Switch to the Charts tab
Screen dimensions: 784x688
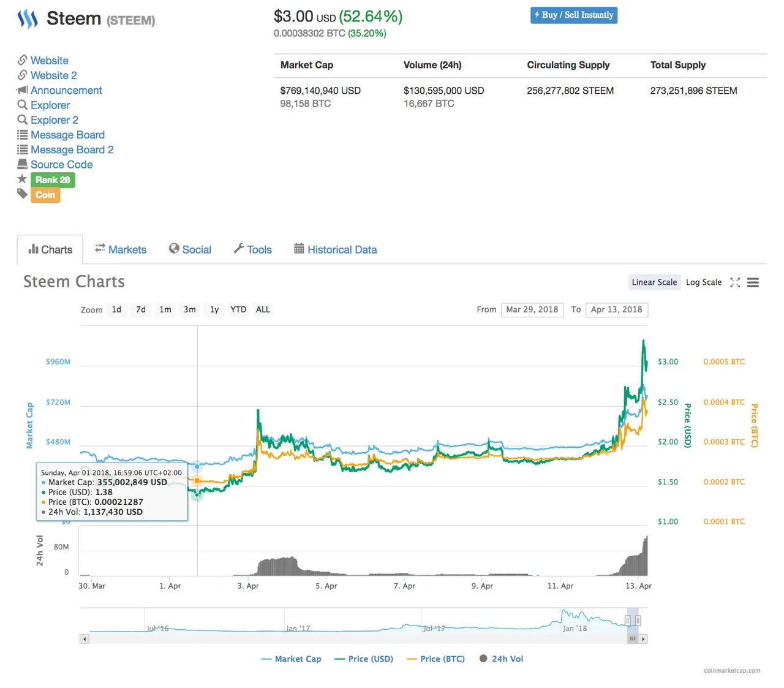pyautogui.click(x=50, y=250)
